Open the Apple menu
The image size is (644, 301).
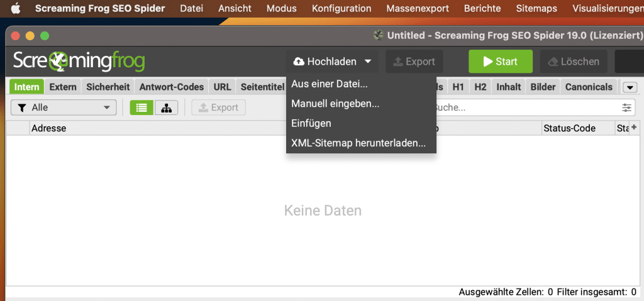pos(17,8)
